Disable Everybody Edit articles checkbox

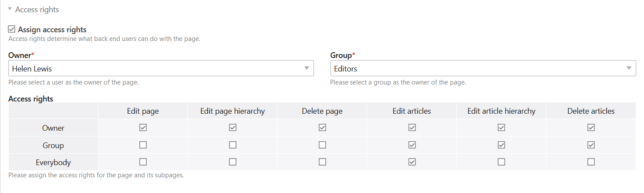(412, 162)
